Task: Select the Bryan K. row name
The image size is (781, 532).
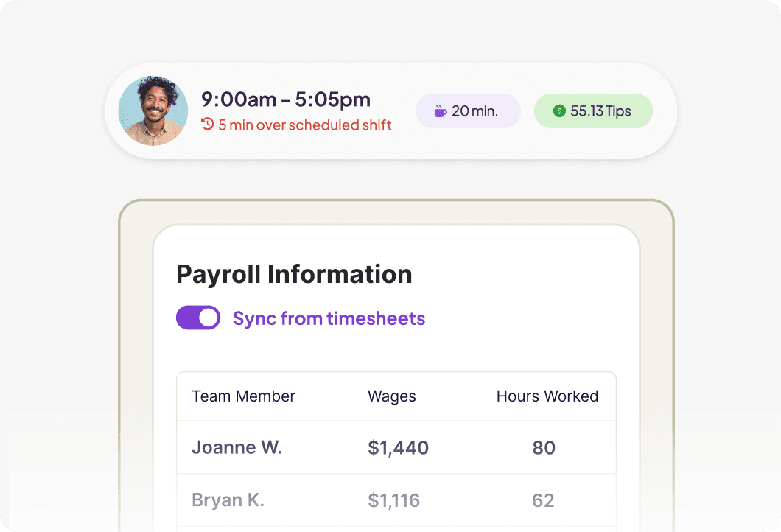Action: click(228, 500)
